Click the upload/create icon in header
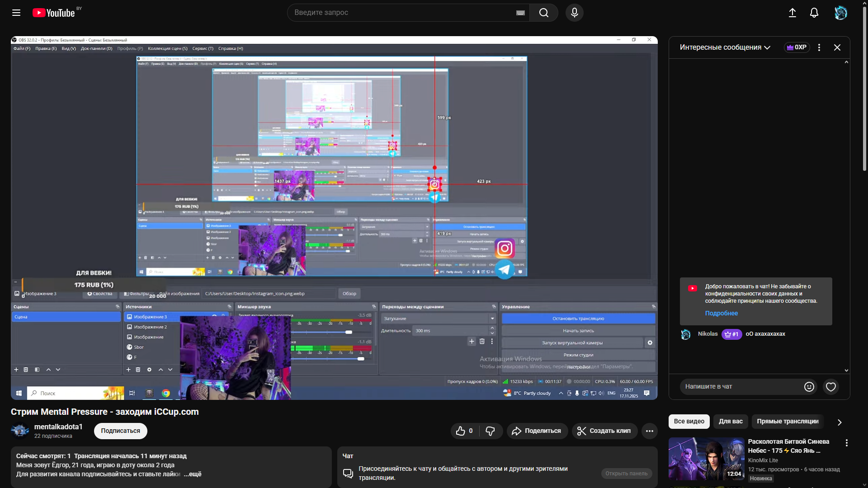The image size is (868, 488). (792, 13)
